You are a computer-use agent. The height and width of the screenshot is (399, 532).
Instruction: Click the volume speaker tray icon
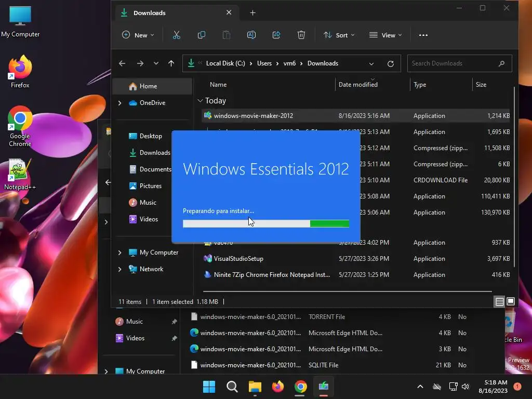pos(465,387)
